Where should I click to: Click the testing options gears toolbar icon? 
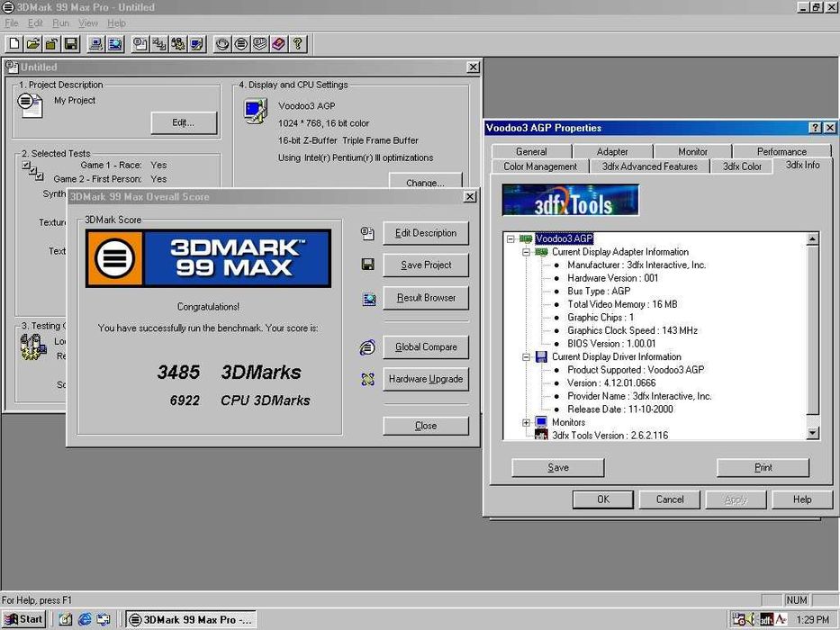pos(178,44)
